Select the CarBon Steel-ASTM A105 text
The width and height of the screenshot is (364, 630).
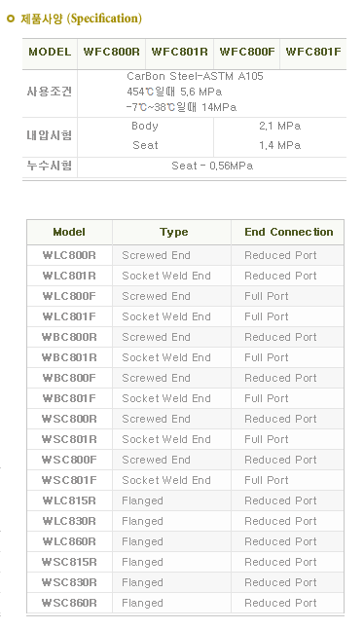[x=195, y=76]
